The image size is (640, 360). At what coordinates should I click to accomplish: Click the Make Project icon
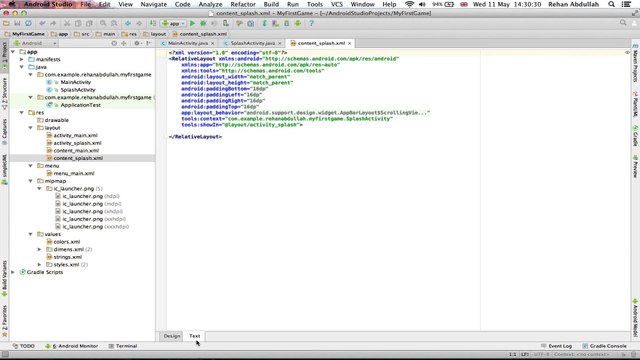click(x=153, y=24)
